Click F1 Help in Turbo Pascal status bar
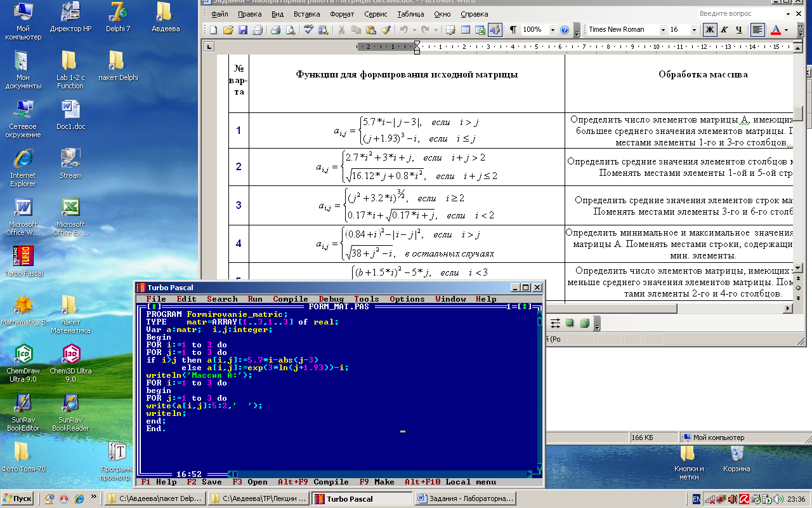The image size is (812, 508). pos(159,482)
